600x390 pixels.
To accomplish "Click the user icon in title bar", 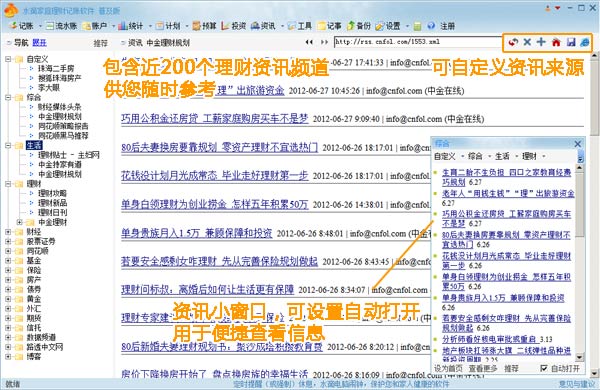I will (x=548, y=8).
